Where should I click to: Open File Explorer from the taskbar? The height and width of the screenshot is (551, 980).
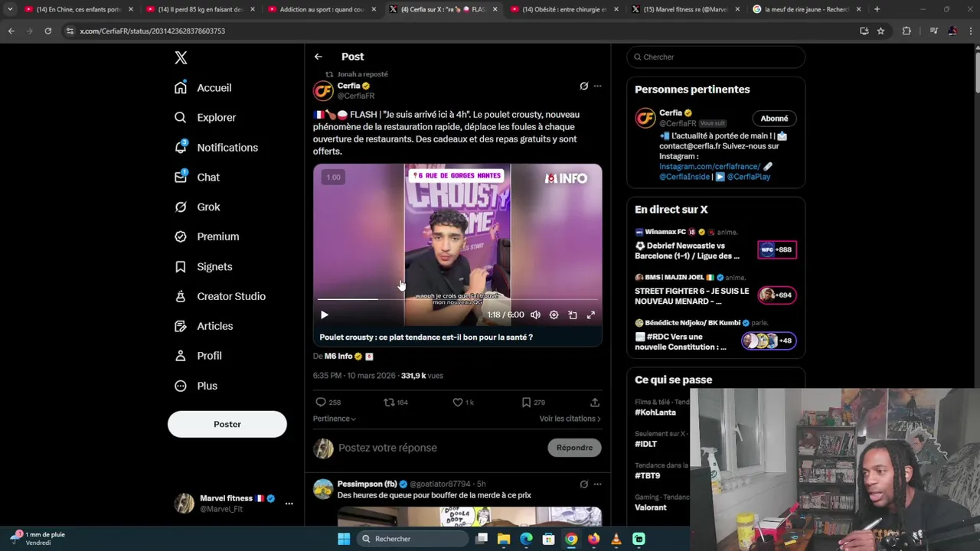504,539
